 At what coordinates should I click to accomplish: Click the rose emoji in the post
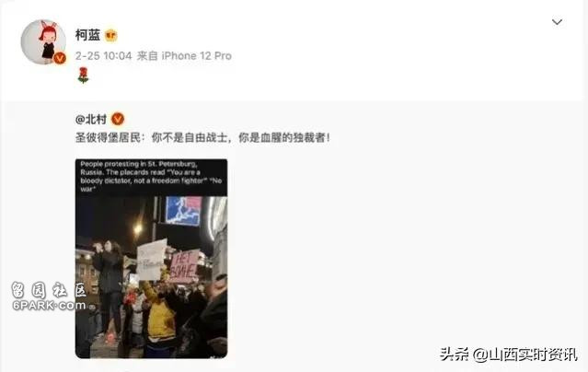click(83, 76)
